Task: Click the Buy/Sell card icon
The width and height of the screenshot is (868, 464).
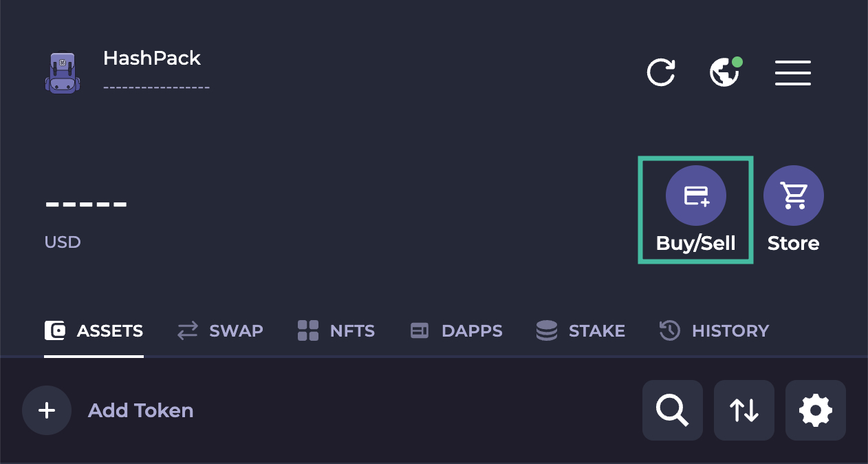Action: (x=696, y=196)
